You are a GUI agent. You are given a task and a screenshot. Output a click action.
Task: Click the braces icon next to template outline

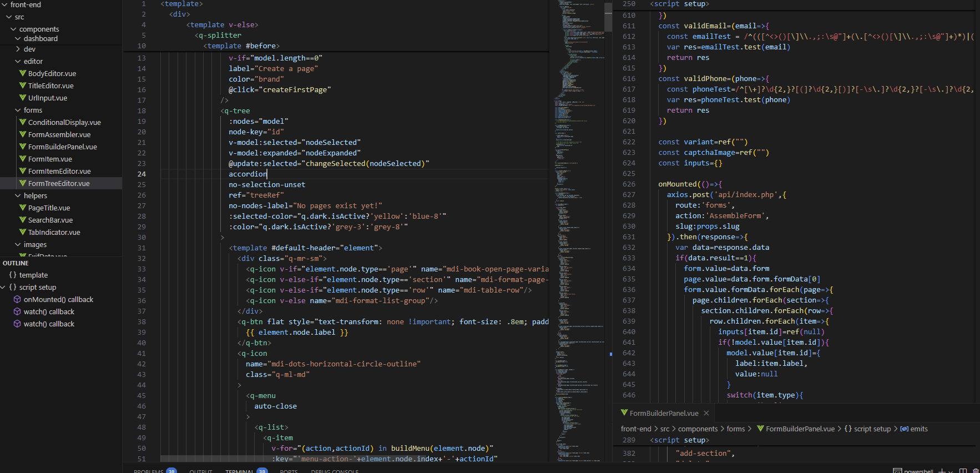[x=13, y=275]
